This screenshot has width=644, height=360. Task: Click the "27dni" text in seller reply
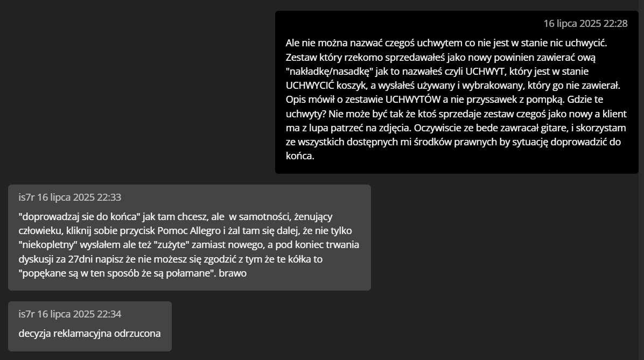[80, 259]
